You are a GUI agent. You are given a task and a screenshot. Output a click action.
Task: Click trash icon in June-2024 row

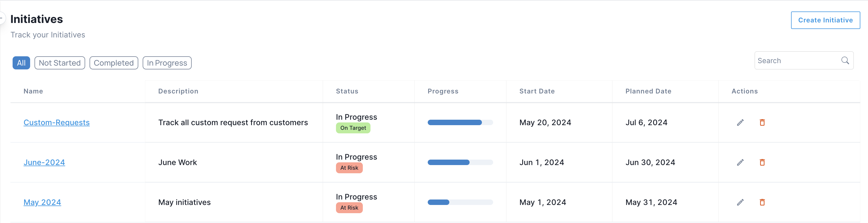point(762,162)
